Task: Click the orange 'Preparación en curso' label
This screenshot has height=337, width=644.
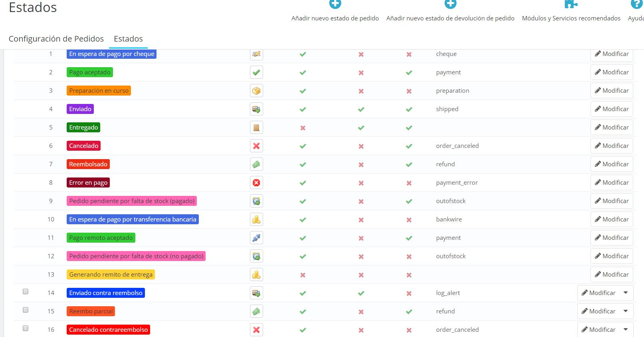Action: (99, 91)
